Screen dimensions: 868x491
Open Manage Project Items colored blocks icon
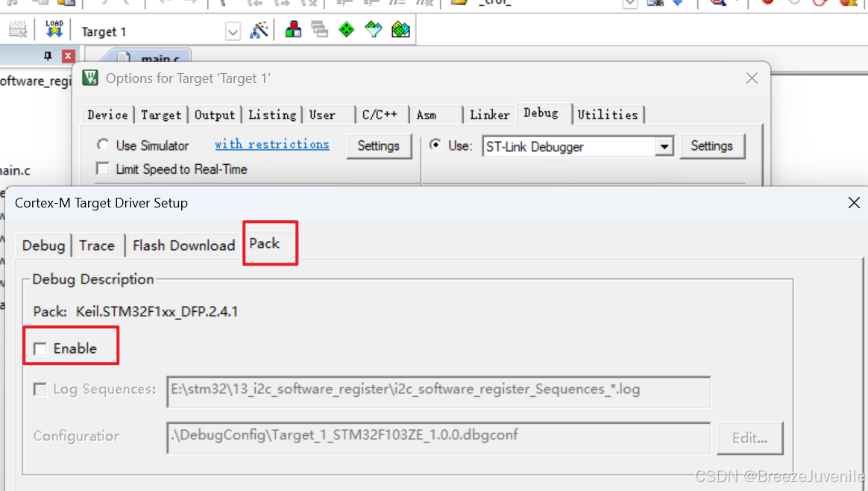[x=293, y=29]
